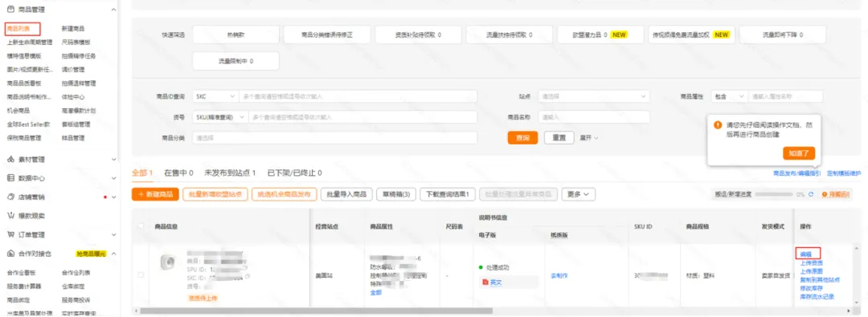Expand the 数据中心 sidebar section

tap(113, 179)
